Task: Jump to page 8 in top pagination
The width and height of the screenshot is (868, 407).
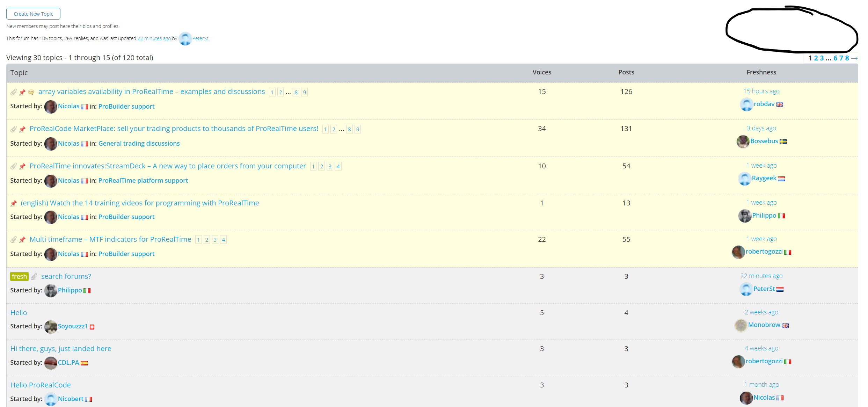Action: coord(847,58)
